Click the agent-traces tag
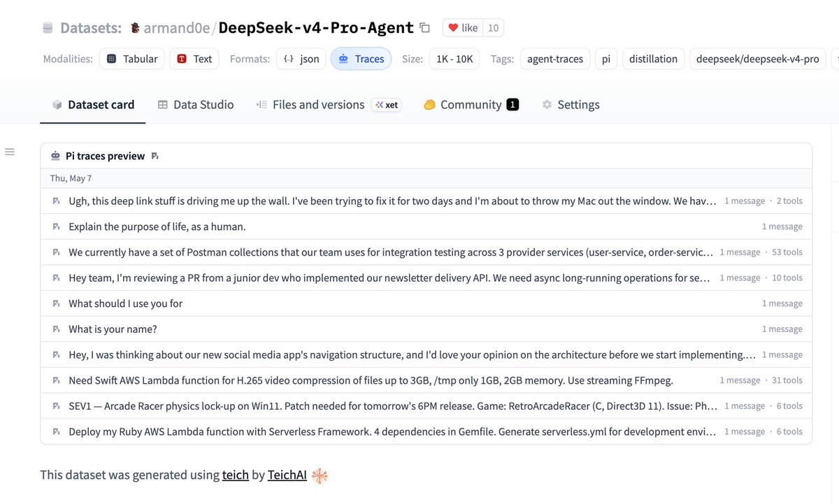This screenshot has width=839, height=504. point(555,59)
